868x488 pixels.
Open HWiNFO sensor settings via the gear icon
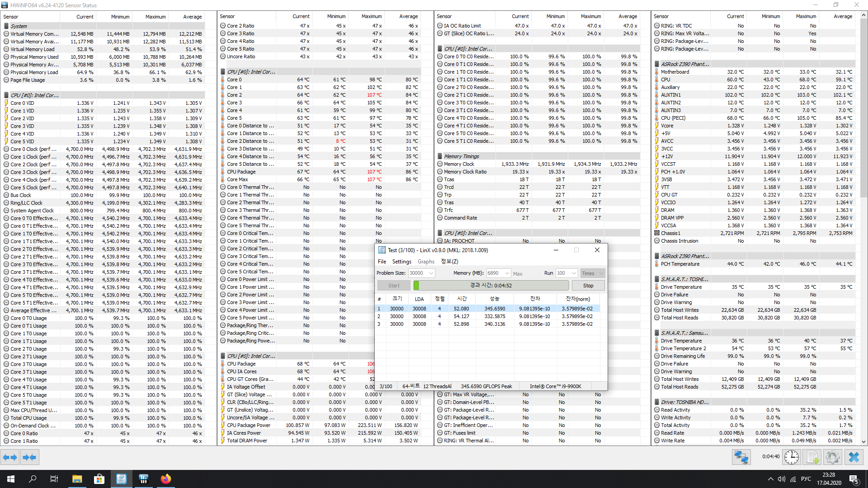[832, 457]
